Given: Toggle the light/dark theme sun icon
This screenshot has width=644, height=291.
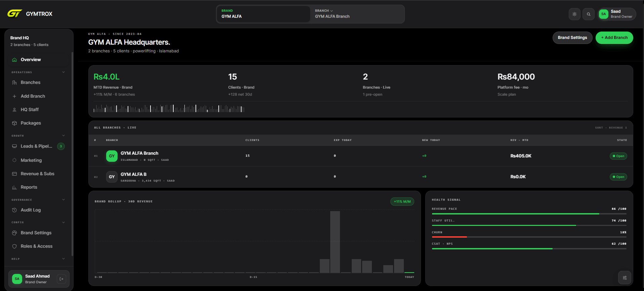Looking at the screenshot, I should [x=574, y=14].
